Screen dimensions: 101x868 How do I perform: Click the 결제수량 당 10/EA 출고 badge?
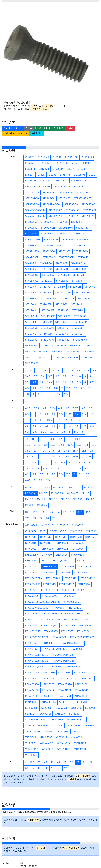15,133
